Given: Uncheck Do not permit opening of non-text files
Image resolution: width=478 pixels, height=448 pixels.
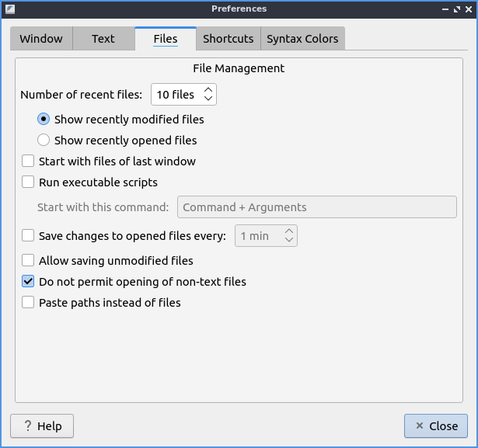Looking at the screenshot, I should (29, 282).
